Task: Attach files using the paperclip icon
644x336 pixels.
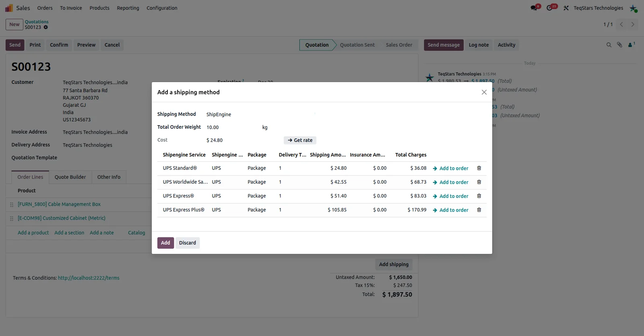Action: tap(620, 45)
